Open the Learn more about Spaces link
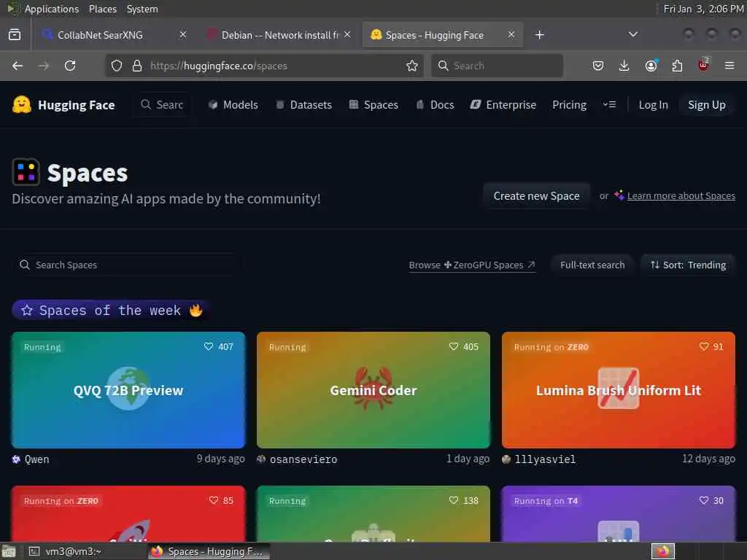747x560 pixels. tap(681, 195)
